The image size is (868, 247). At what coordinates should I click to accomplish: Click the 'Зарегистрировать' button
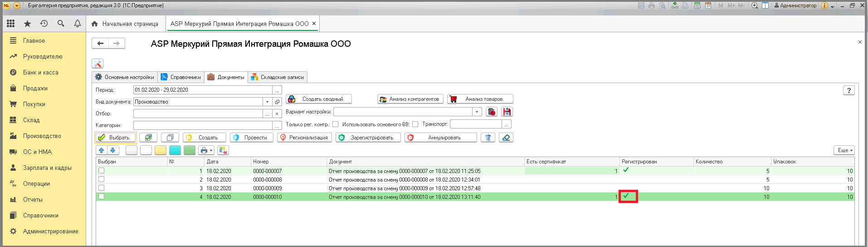(368, 138)
